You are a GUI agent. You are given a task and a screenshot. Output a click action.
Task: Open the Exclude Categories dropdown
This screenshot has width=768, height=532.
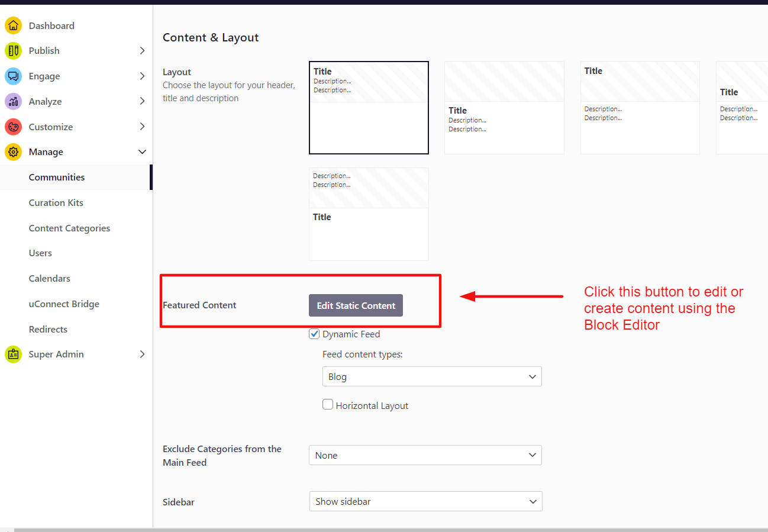pyautogui.click(x=425, y=456)
